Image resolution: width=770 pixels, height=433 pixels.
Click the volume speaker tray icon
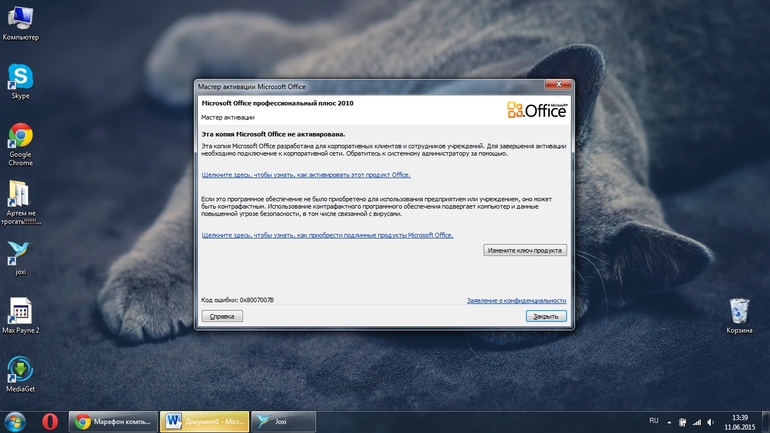pyautogui.click(x=711, y=422)
